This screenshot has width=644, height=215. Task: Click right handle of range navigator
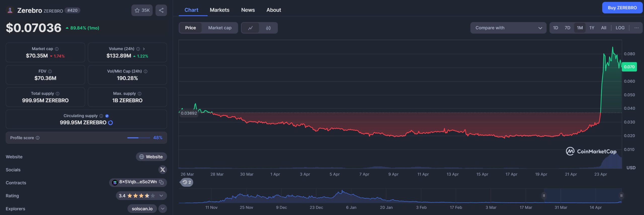(x=621, y=196)
